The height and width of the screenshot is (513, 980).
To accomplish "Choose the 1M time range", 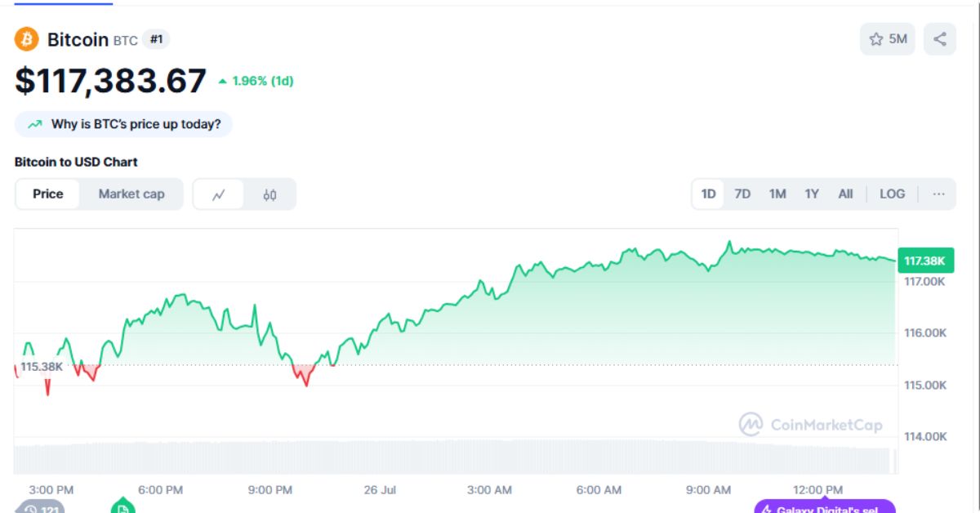I will pyautogui.click(x=777, y=194).
